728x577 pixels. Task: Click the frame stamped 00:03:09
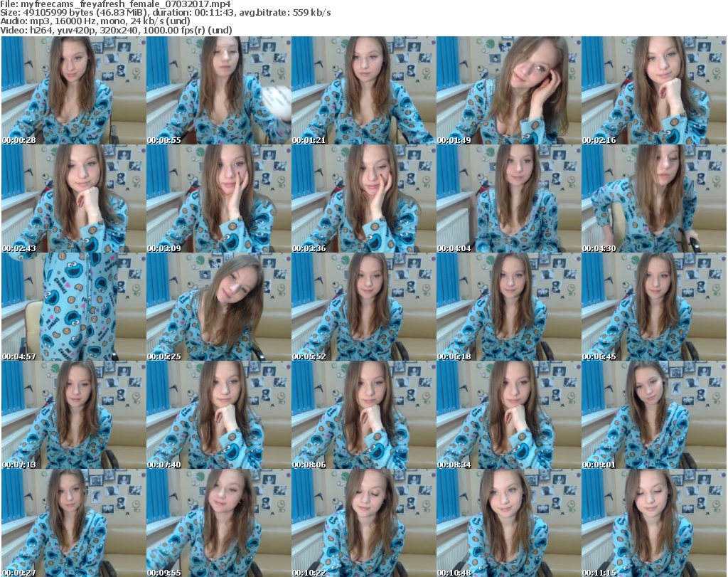click(x=219, y=198)
